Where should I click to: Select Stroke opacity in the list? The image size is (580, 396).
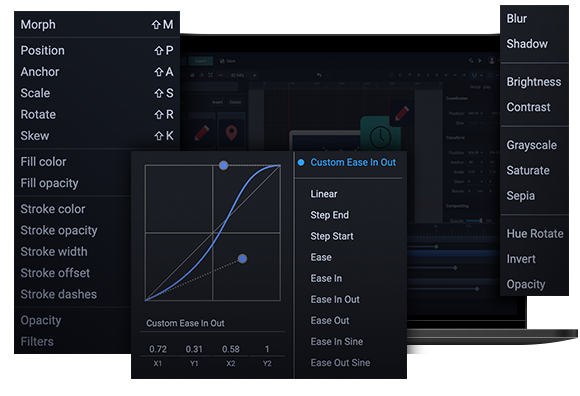pyautogui.click(x=59, y=230)
